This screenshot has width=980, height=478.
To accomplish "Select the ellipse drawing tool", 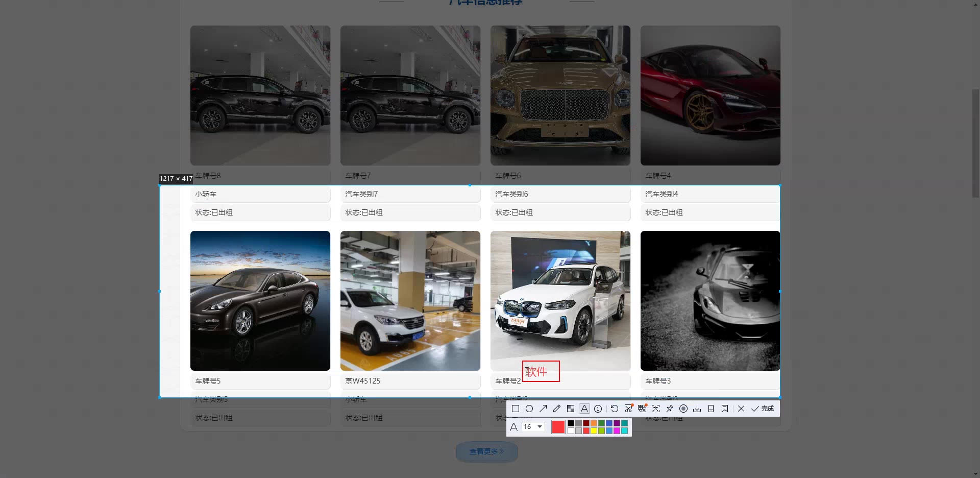I will 529,409.
